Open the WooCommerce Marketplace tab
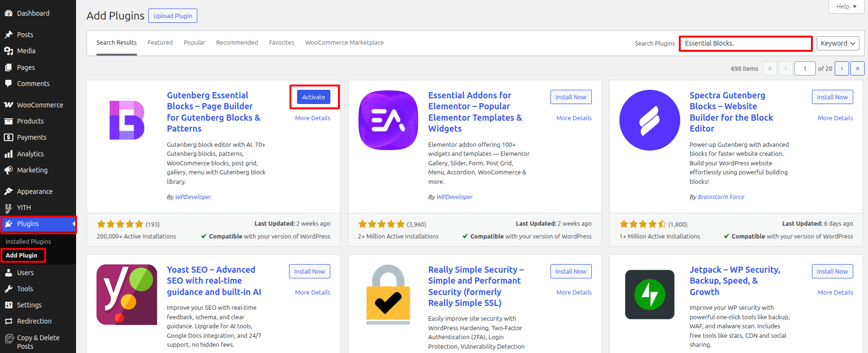This screenshot has height=353, width=868. (x=344, y=43)
